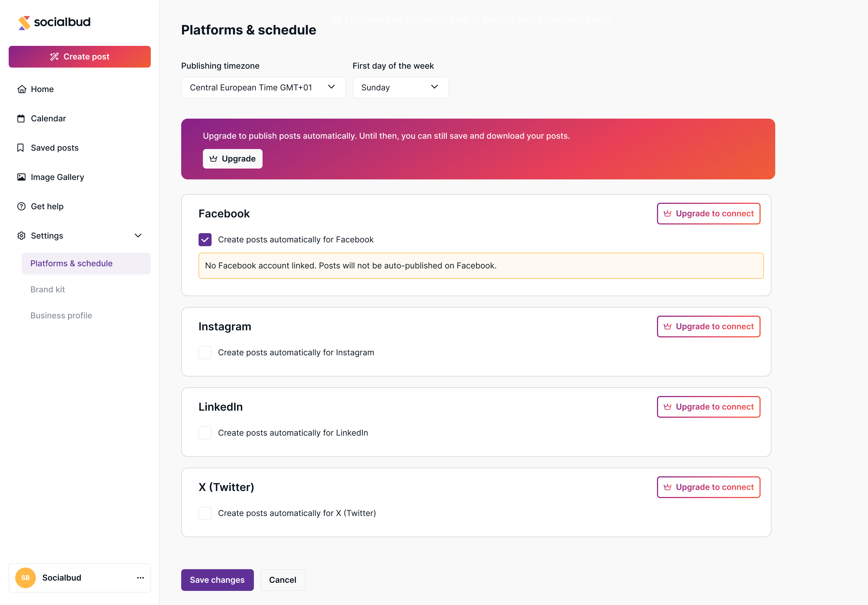Click the Saved posts bookmark icon
This screenshot has width=868, height=605.
click(x=21, y=148)
